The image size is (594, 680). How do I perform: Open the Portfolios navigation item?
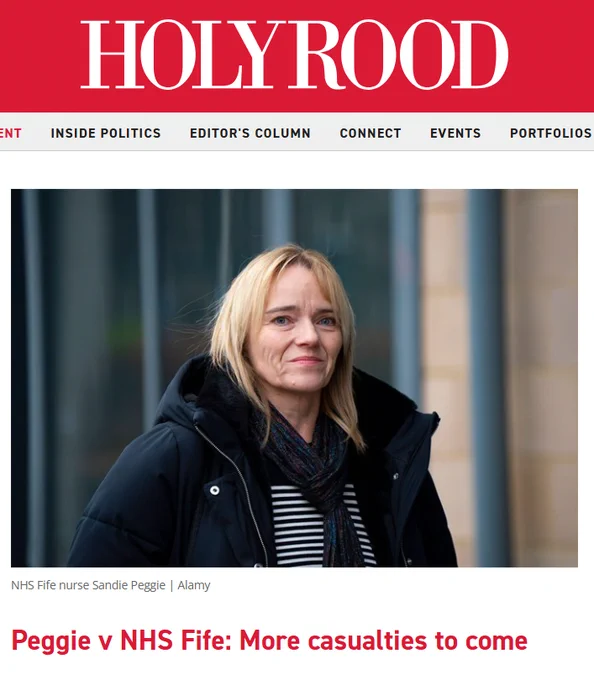tap(551, 133)
